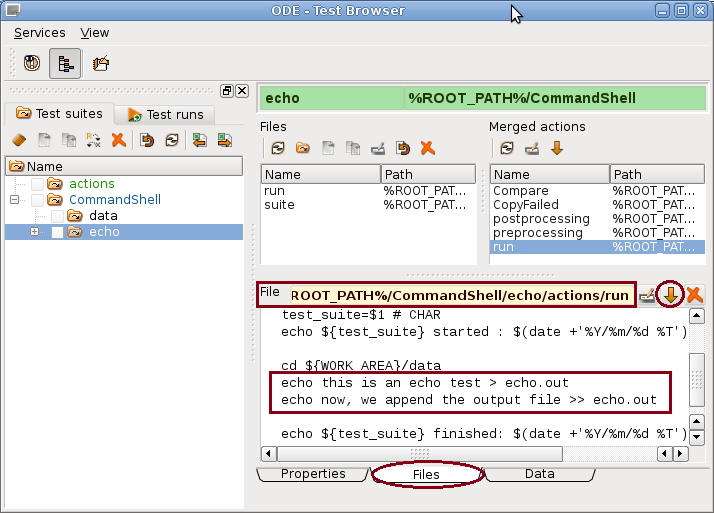Click the horizontal scrollbar under the script

480,453
